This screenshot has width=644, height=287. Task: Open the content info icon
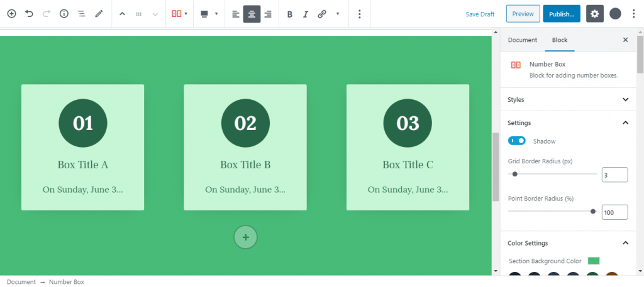point(64,14)
